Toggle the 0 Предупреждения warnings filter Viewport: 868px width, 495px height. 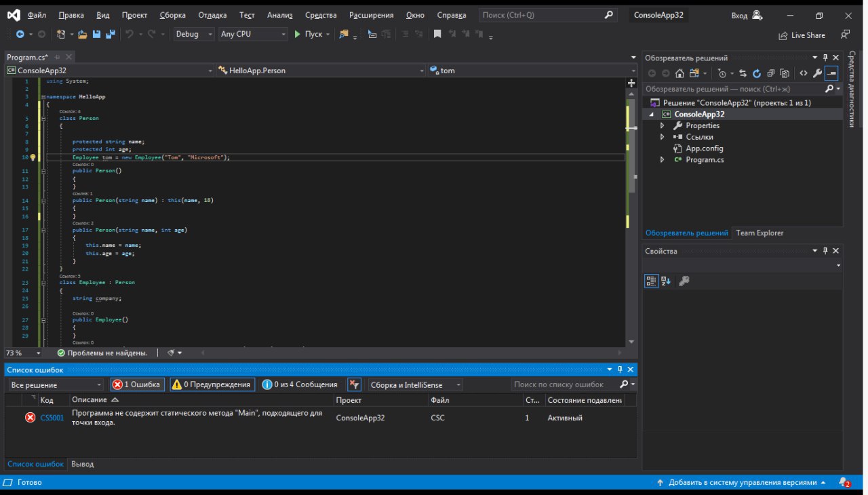pyautogui.click(x=212, y=384)
